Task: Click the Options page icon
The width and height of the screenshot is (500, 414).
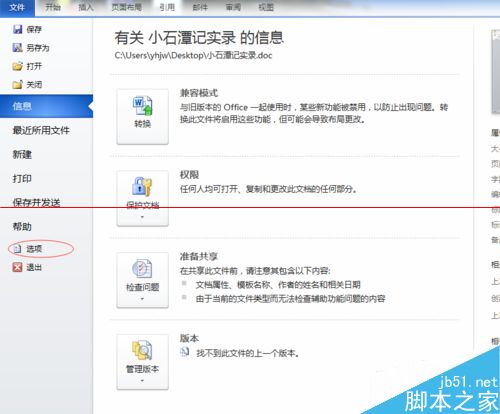Action: (18, 249)
